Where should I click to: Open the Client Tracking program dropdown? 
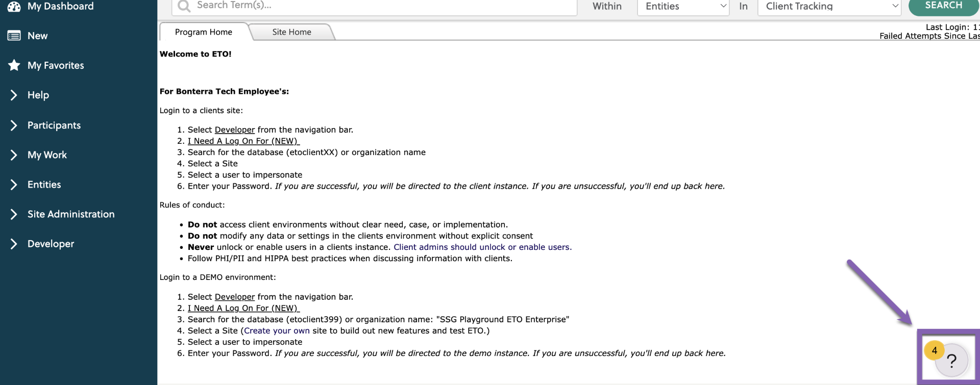pyautogui.click(x=829, y=6)
